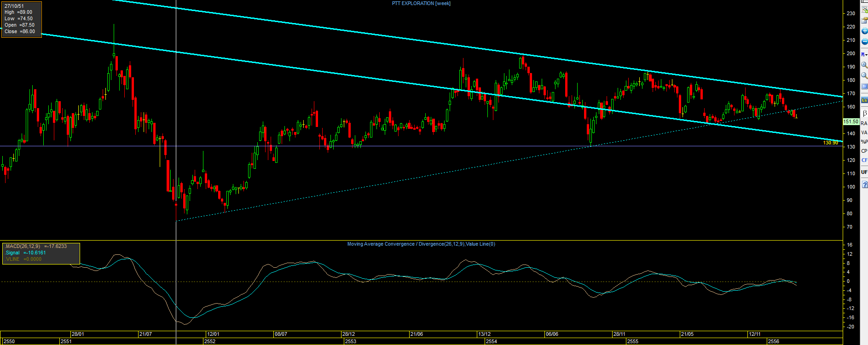
Task: Click the blue plus icon in the side toolbar
Action: point(864,31)
